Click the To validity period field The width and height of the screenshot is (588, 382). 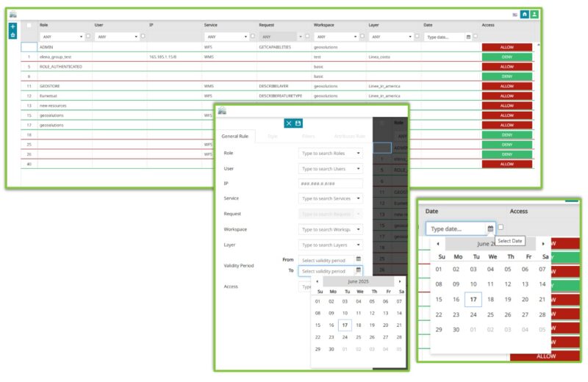[326, 271]
